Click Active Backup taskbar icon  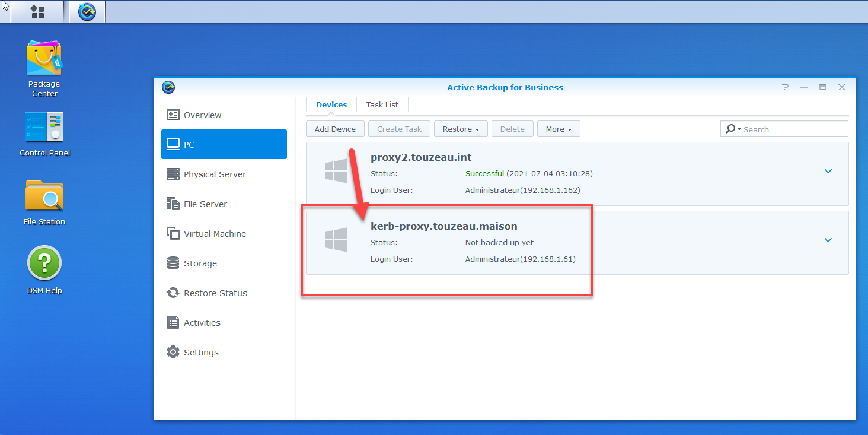[87, 12]
